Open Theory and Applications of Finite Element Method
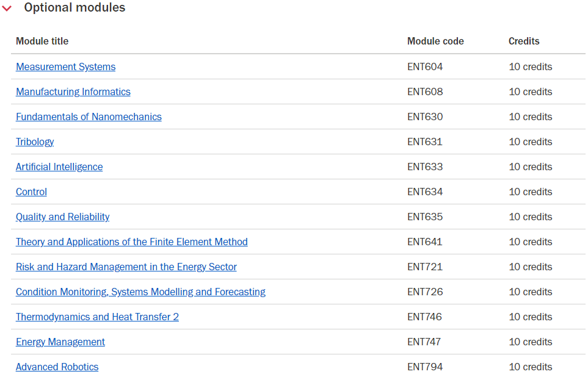This screenshot has width=588, height=377. click(132, 242)
